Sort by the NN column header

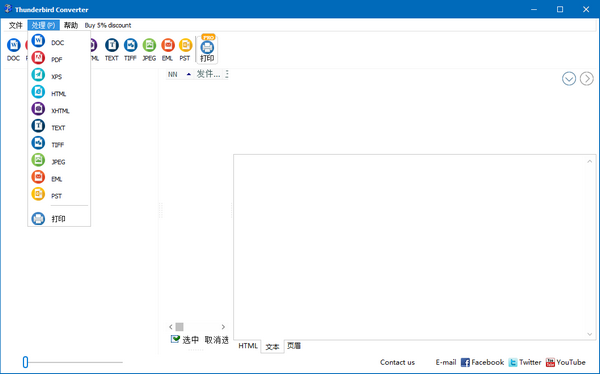pyautogui.click(x=179, y=74)
